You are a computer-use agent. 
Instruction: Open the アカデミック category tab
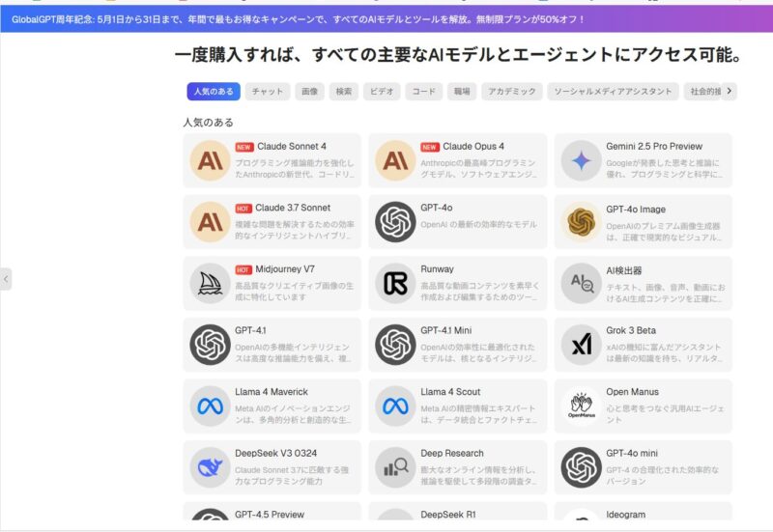tap(512, 91)
